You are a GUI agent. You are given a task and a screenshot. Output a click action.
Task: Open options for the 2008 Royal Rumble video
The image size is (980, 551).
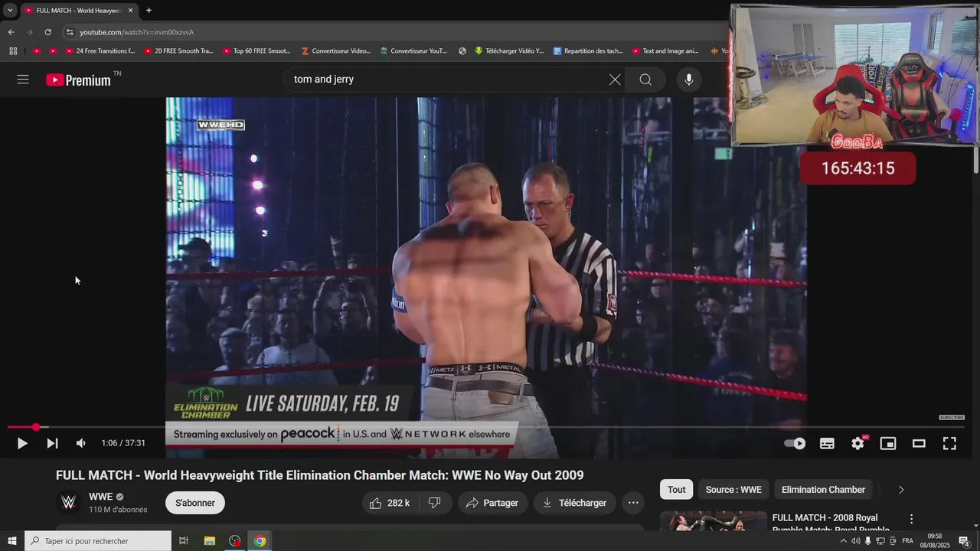pos(911,519)
